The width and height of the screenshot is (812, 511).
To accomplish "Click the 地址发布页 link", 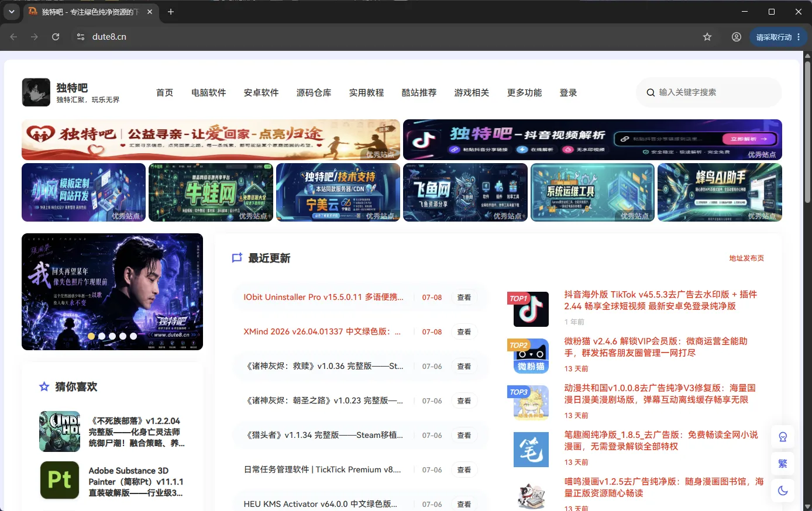I will tap(746, 258).
